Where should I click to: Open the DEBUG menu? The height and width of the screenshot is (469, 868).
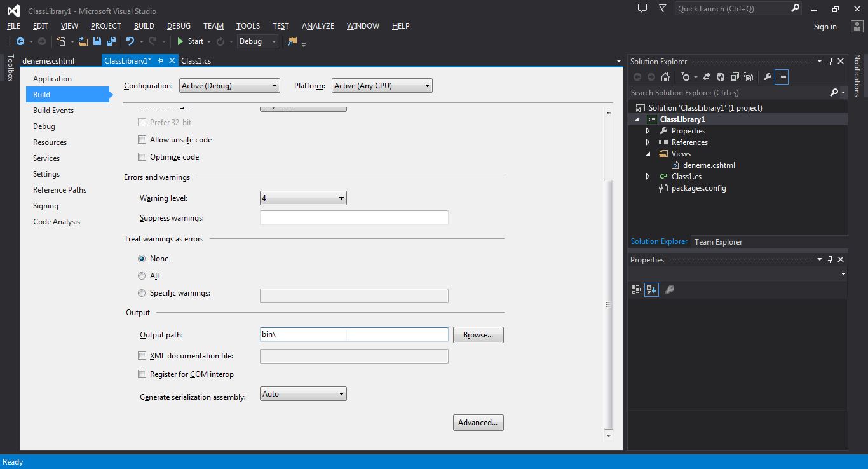(178, 26)
